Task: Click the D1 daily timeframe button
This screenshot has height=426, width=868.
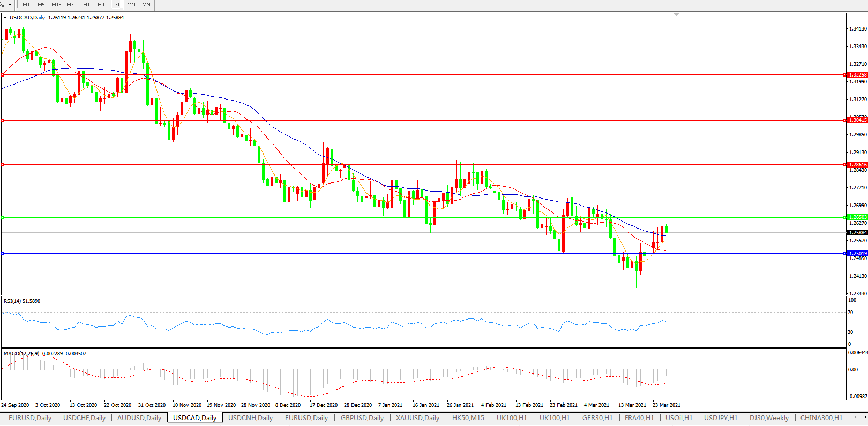Action: 117,5
